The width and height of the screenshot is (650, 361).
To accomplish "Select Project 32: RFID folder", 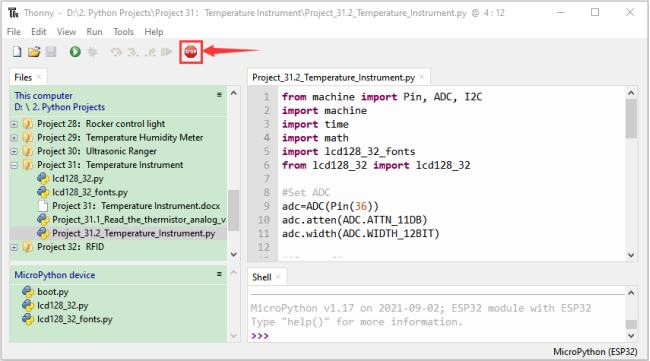I will click(x=70, y=247).
